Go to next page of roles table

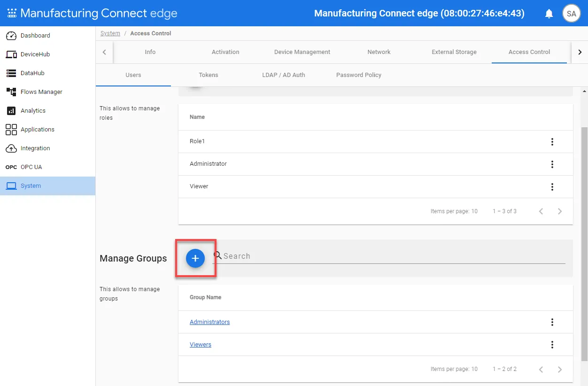point(560,211)
